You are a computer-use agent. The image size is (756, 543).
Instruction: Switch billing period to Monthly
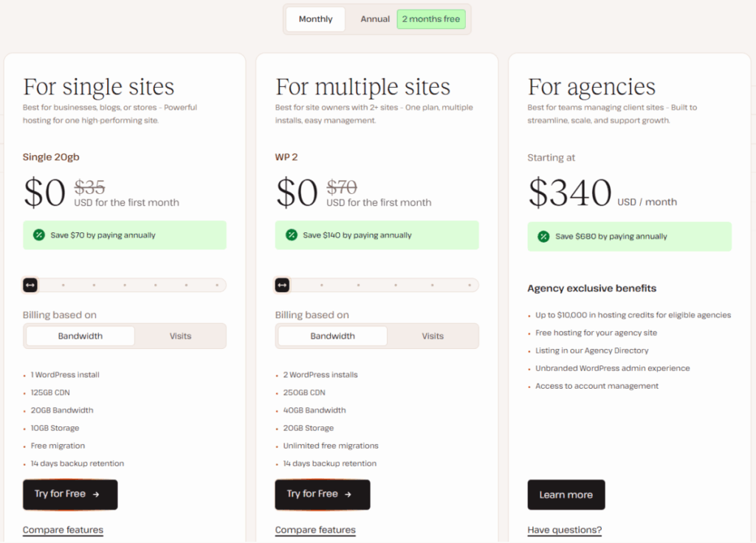coord(315,19)
